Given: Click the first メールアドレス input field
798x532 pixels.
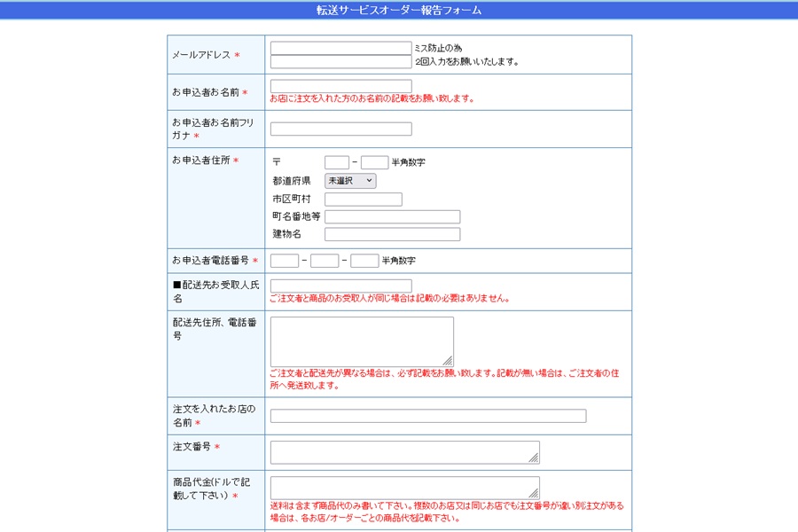Looking at the screenshot, I should tap(340, 48).
